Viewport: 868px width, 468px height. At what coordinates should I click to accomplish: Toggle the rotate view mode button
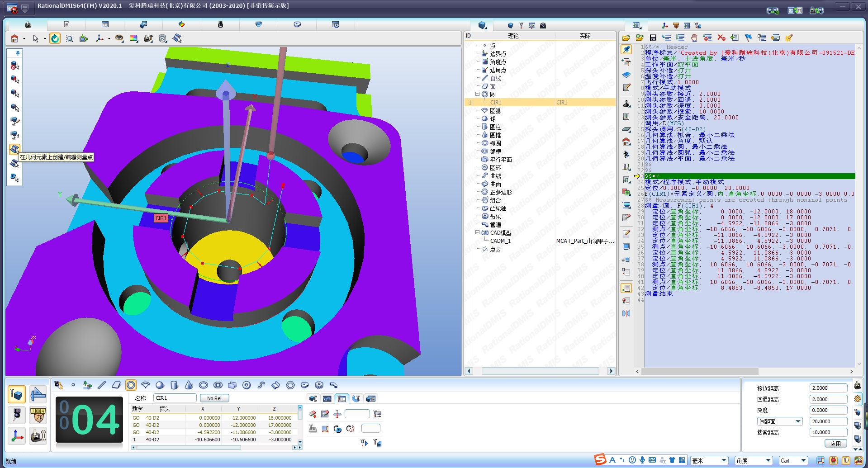(55, 39)
